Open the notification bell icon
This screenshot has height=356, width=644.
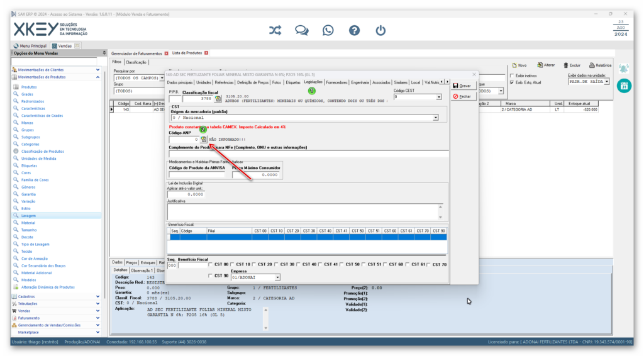(624, 68)
